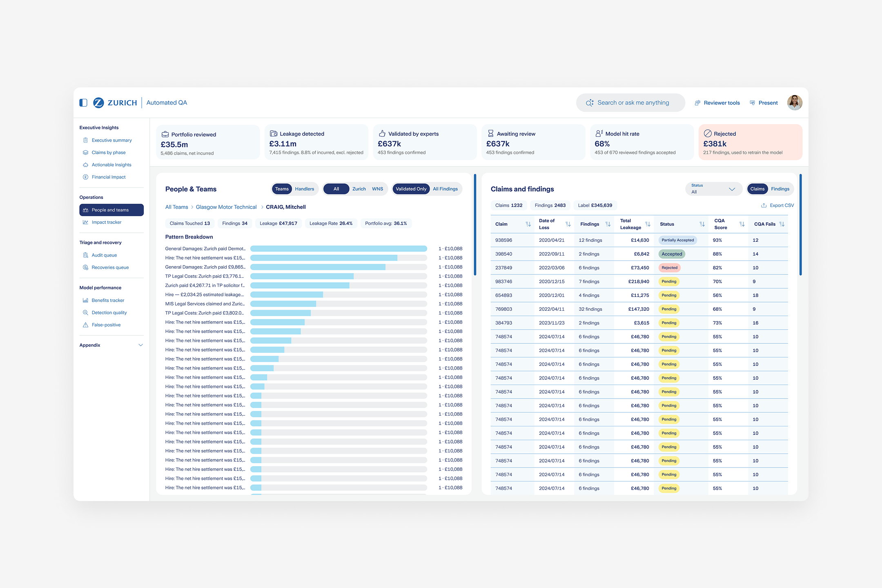Click the Validated by experts thumbs-up icon

tap(382, 134)
